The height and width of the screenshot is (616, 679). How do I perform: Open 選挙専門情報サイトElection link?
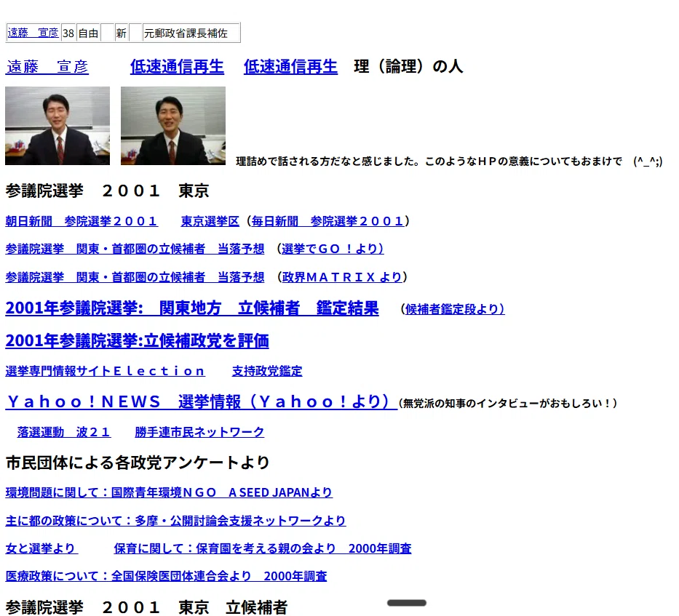[106, 371]
